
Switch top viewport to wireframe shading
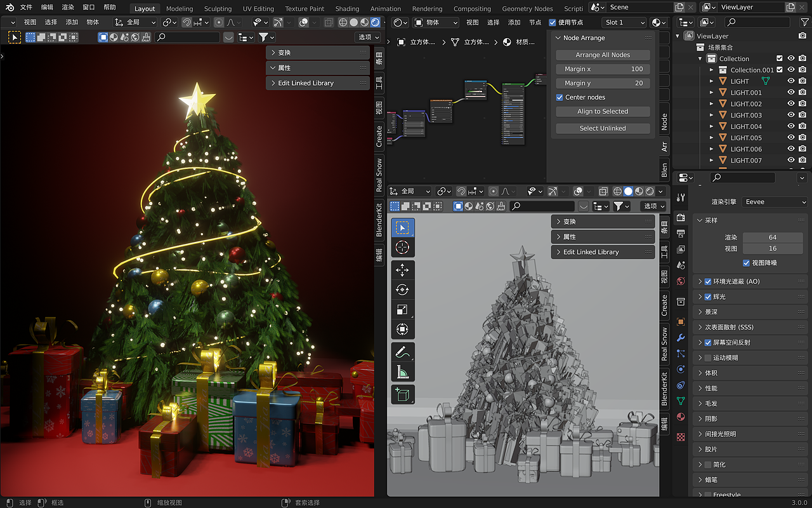[x=343, y=22]
